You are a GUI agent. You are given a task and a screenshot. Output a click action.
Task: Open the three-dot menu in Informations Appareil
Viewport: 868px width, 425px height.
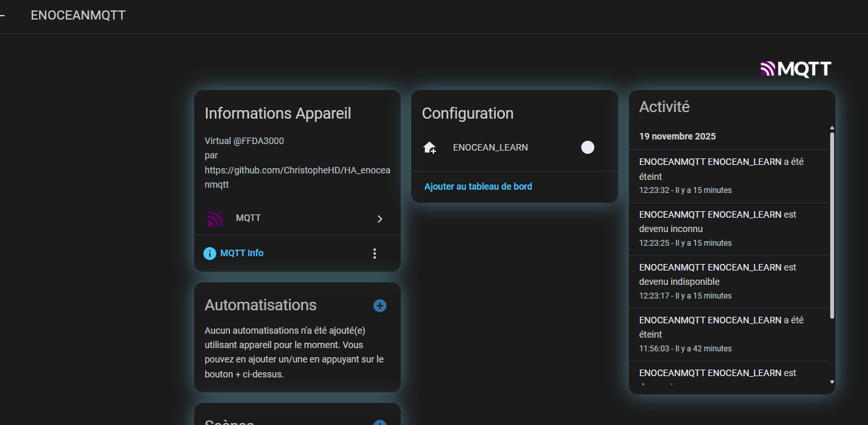(374, 254)
